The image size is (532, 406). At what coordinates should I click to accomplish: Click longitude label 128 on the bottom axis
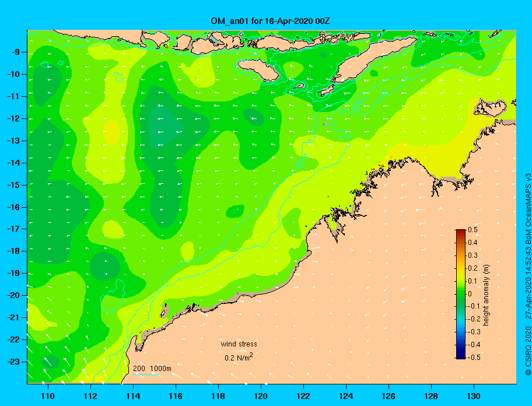[431, 396]
